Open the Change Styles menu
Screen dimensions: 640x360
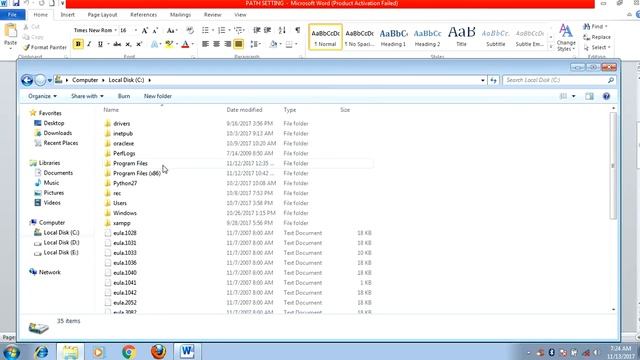pyautogui.click(x=566, y=38)
